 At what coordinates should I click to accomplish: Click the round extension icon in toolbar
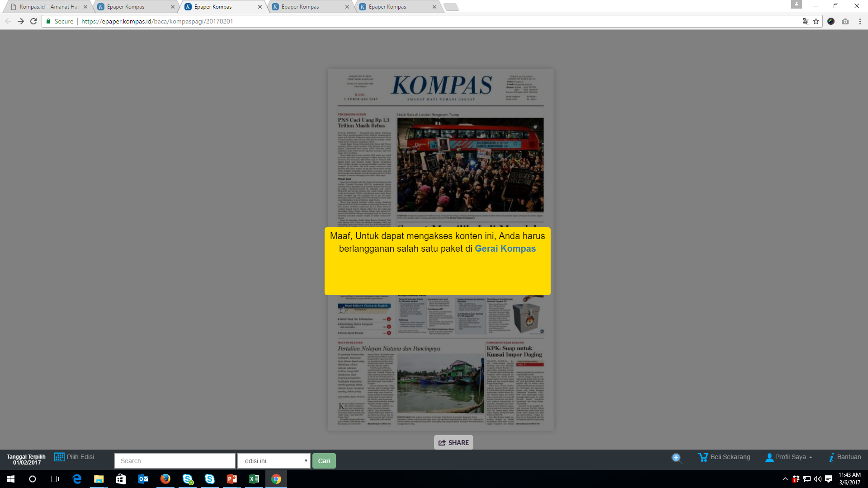click(x=831, y=21)
